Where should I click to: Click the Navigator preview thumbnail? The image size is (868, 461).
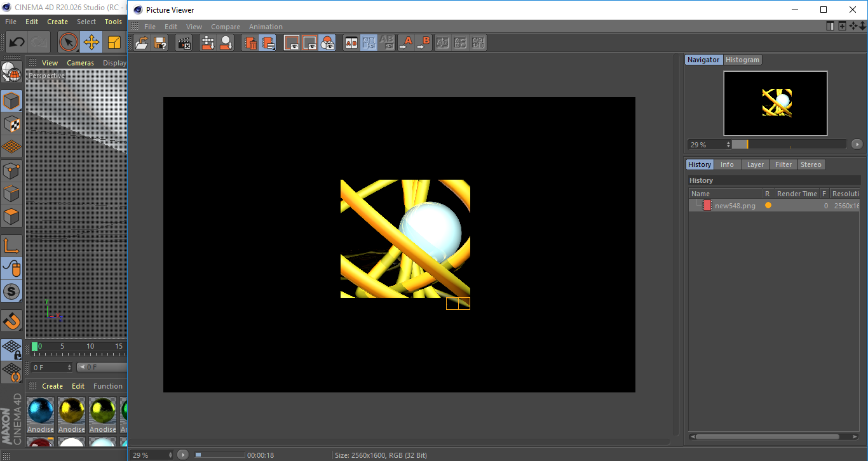coord(775,103)
